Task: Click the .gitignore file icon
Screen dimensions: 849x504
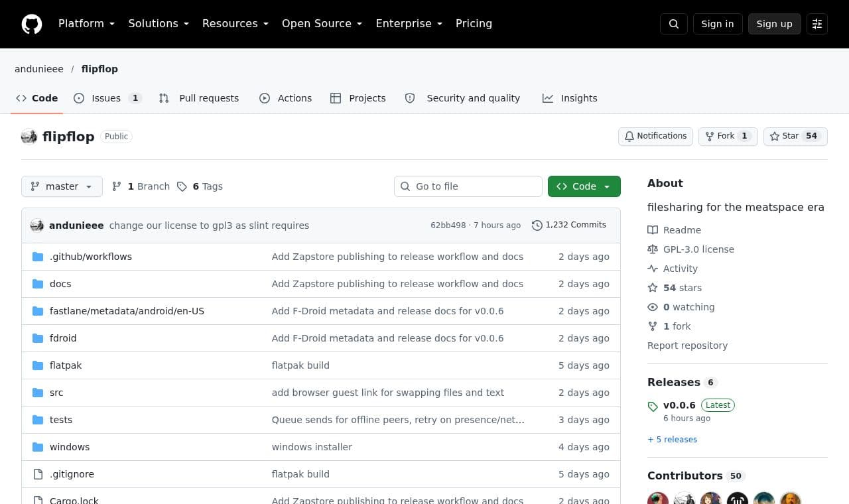Action: point(38,474)
